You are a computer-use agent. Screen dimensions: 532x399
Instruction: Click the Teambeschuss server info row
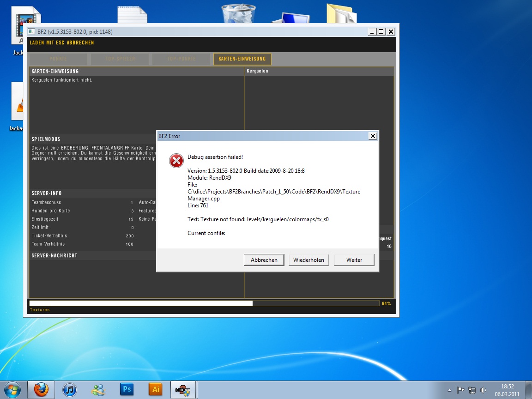pos(83,202)
